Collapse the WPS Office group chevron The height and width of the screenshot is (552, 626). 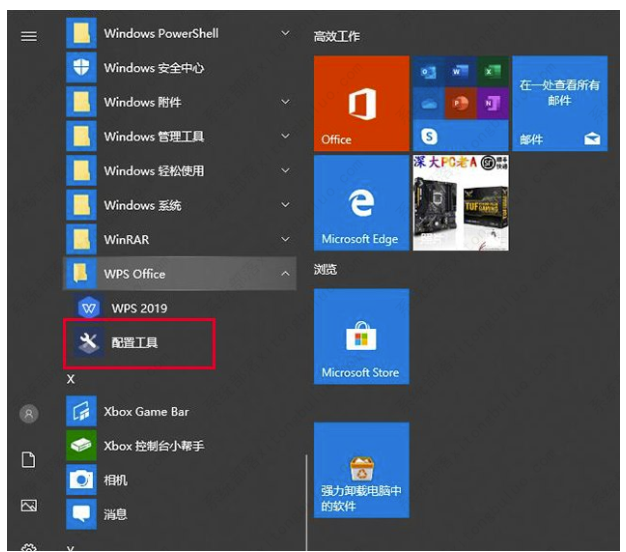click(285, 273)
